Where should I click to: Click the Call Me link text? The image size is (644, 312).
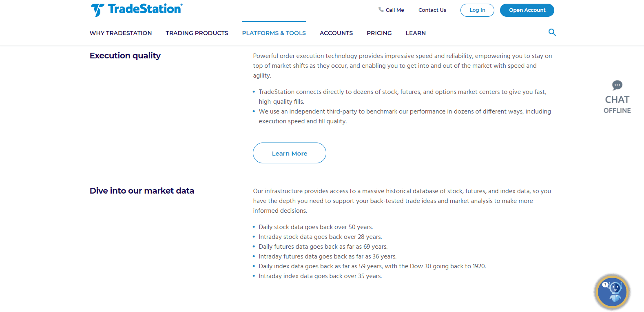tap(395, 10)
